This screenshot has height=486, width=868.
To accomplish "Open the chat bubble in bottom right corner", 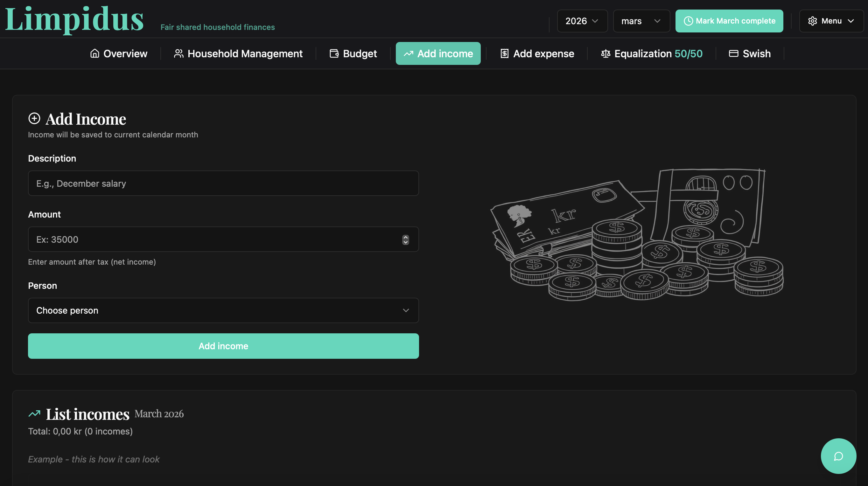I will pos(838,456).
